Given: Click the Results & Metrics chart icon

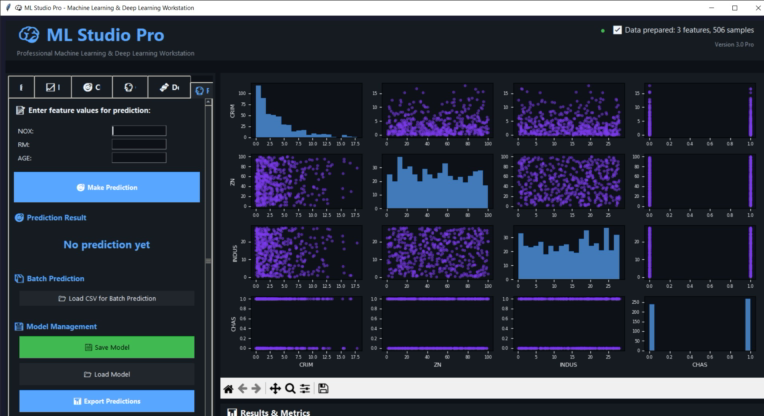Looking at the screenshot, I should pos(232,412).
